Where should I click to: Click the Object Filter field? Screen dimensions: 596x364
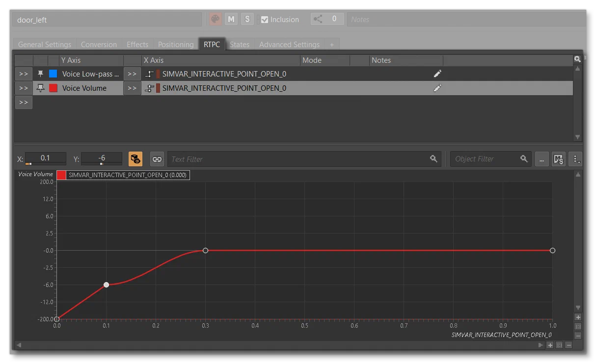click(x=490, y=159)
